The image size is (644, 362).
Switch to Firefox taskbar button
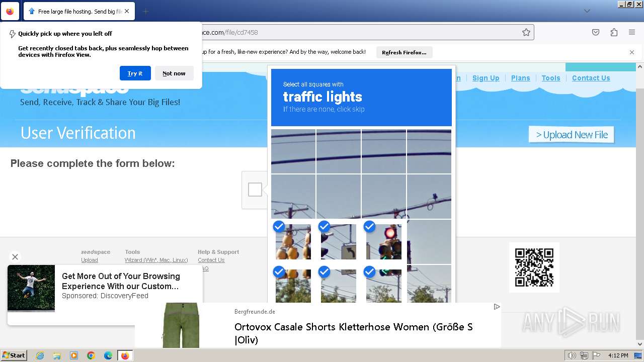click(x=125, y=355)
